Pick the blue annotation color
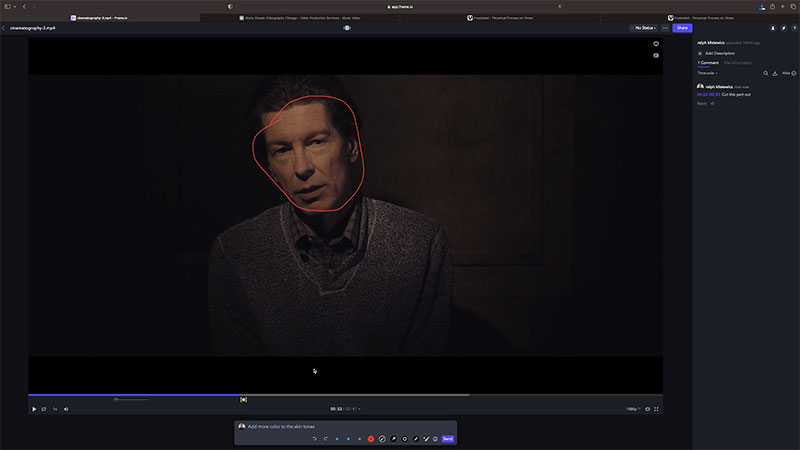This screenshot has height=450, width=800. [x=337, y=439]
